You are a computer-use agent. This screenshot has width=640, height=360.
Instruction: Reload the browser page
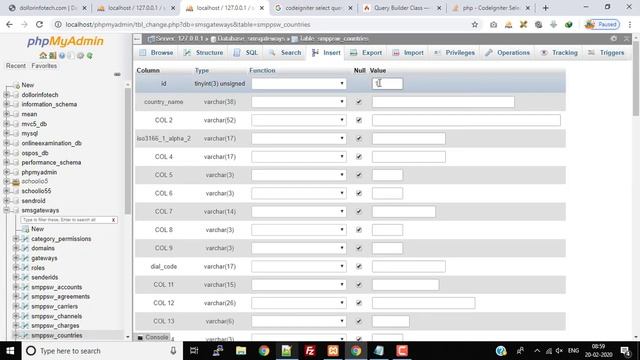39,24
